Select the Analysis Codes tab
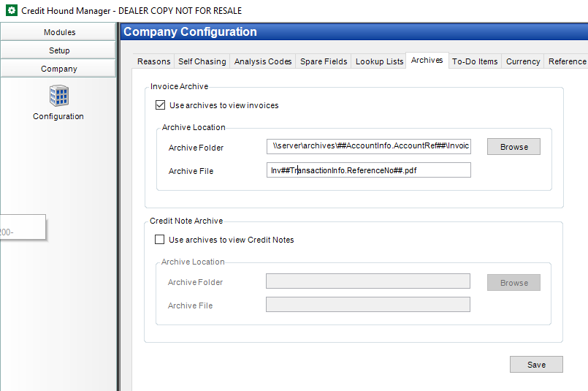The height and width of the screenshot is (391, 588). [x=263, y=61]
